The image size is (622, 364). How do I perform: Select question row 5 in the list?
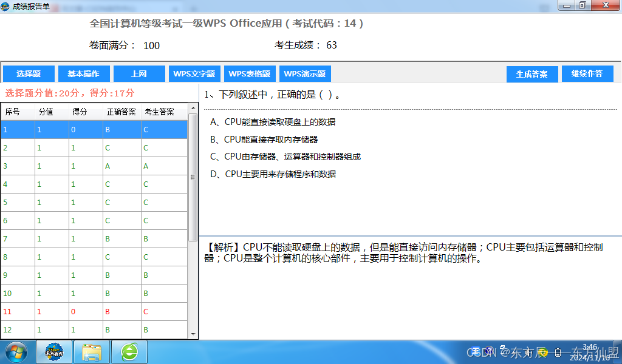(x=94, y=203)
